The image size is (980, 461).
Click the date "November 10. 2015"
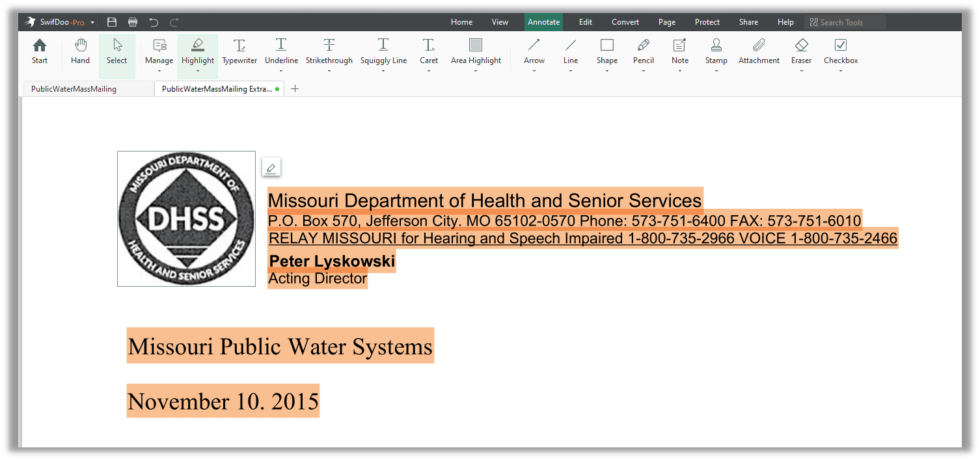tap(223, 401)
